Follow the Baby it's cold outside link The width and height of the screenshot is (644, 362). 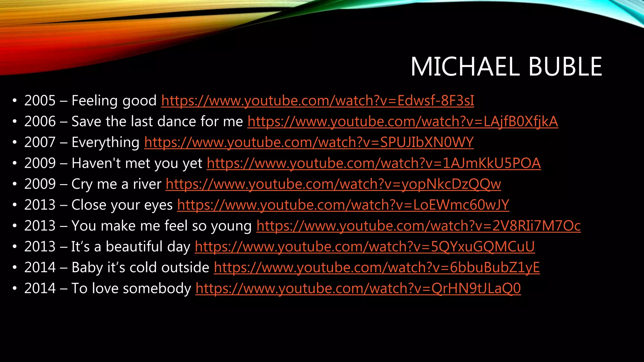(377, 267)
